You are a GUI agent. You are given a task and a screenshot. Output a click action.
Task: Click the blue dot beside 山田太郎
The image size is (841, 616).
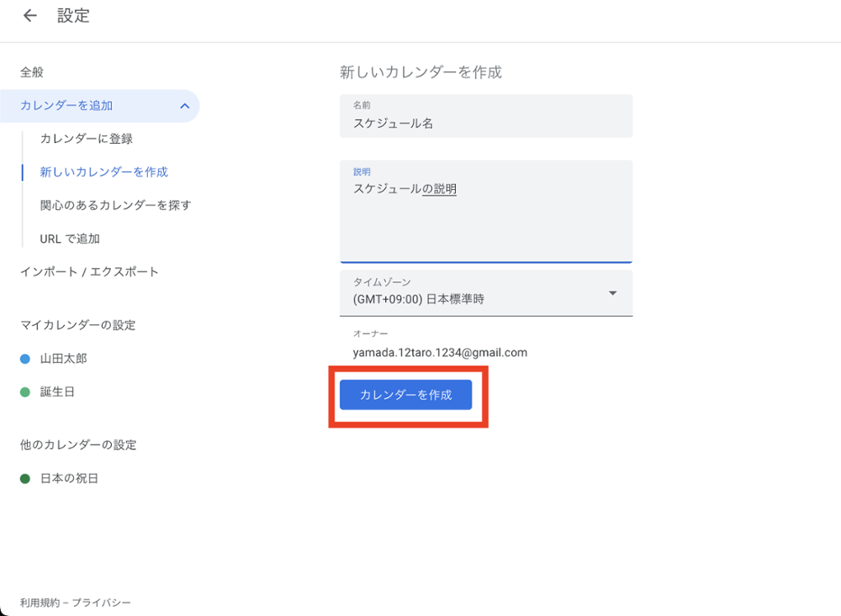point(25,359)
